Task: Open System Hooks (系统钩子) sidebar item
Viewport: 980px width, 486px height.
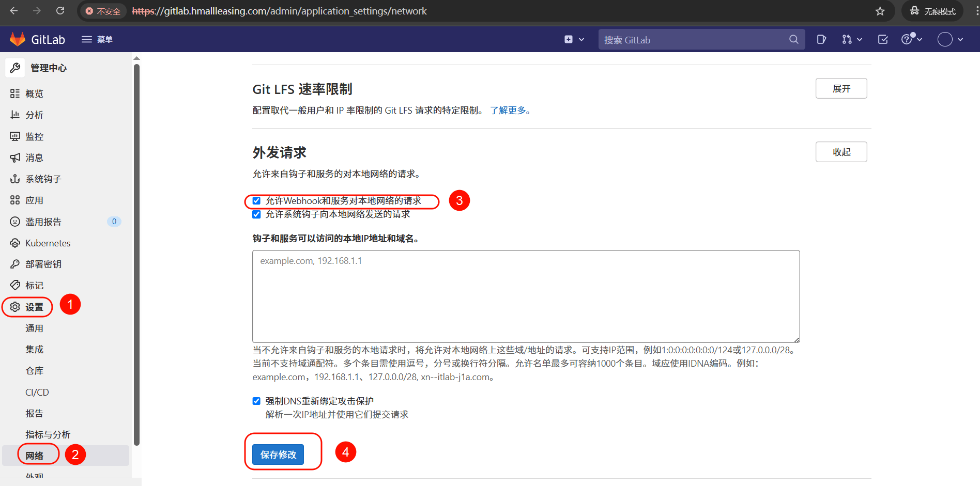Action: tap(43, 179)
